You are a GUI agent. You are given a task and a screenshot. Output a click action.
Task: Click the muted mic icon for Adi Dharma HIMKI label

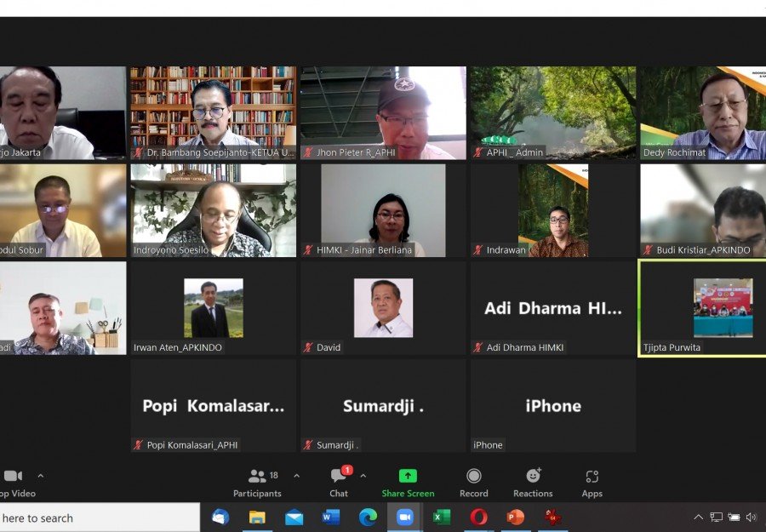(478, 347)
